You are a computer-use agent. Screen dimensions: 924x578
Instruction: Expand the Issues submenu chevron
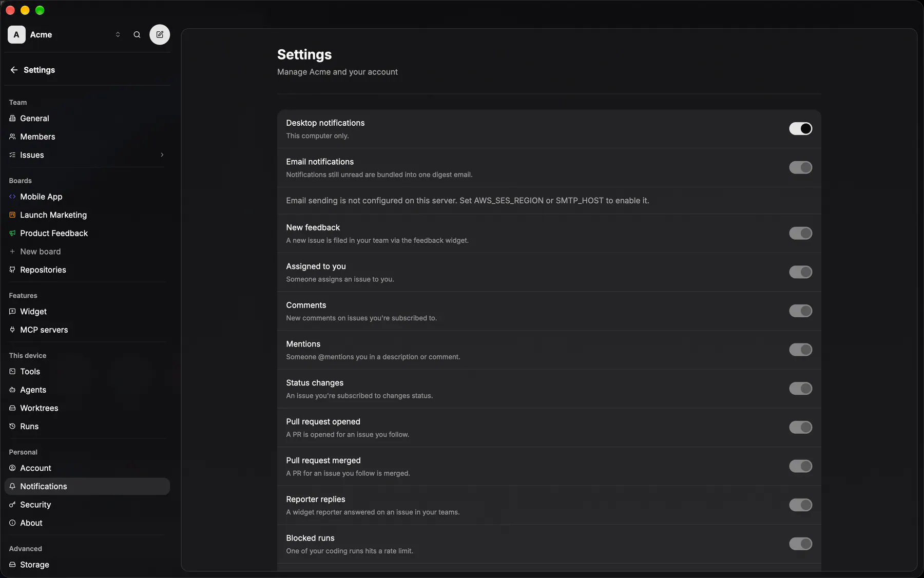click(162, 155)
